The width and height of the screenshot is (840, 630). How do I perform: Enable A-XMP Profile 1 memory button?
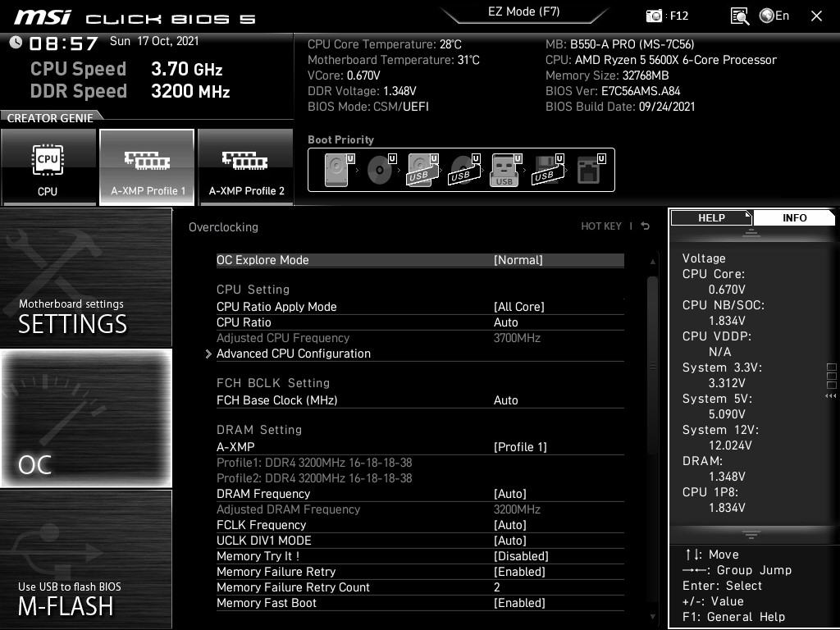(147, 167)
